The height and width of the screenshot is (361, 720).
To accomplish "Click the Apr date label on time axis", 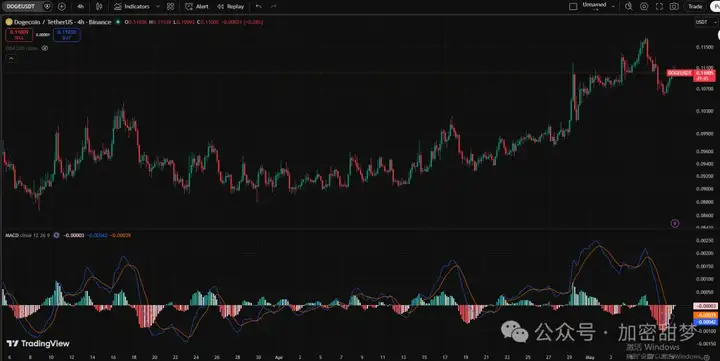I will pyautogui.click(x=278, y=357).
